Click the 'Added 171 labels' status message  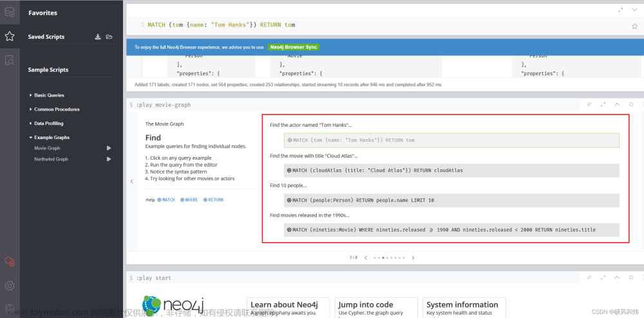(x=289, y=84)
